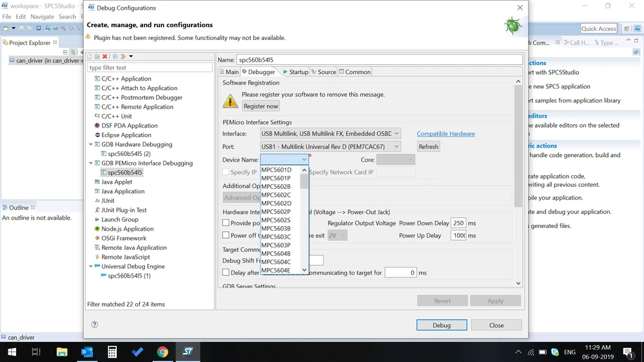
Task: Select C/C++ Postmortem Debugger entry
Action: (x=142, y=97)
